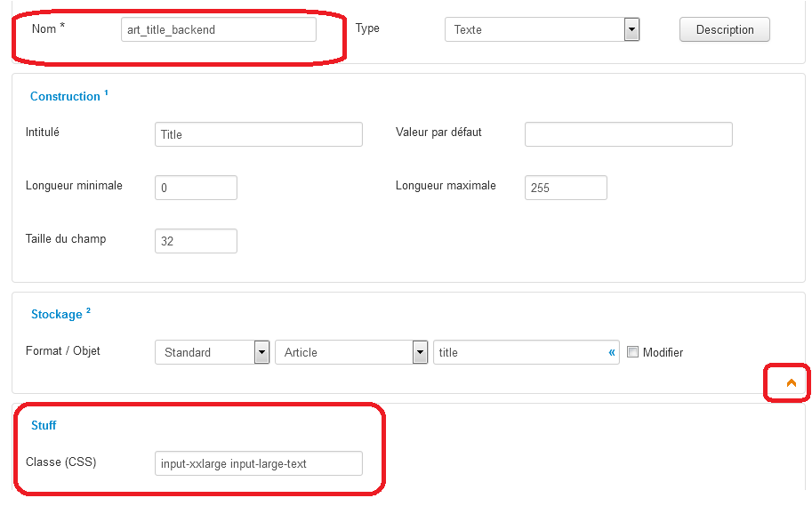Viewport: 812px width, 506px height.
Task: Click the Stockage section heading
Action: coord(56,315)
